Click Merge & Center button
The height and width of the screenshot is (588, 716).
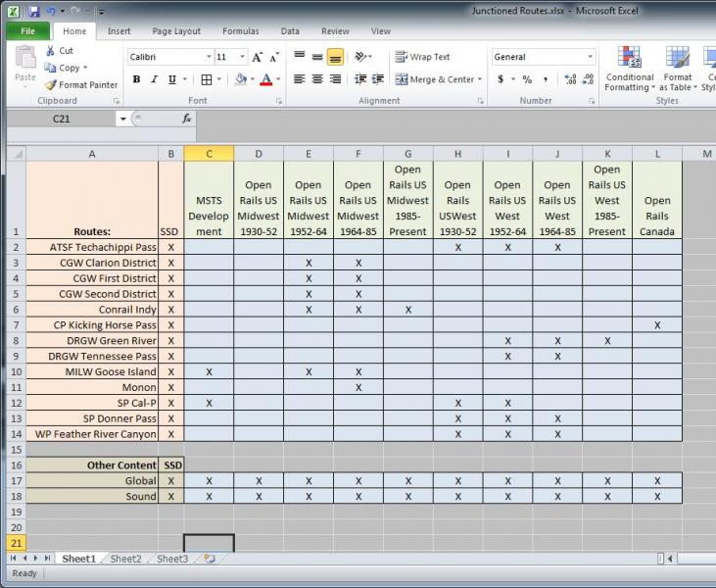[434, 79]
